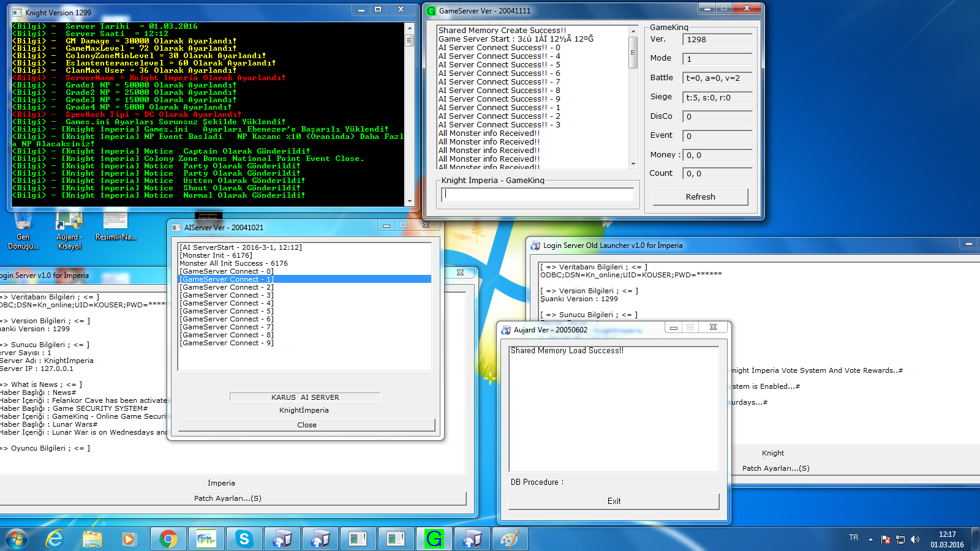The width and height of the screenshot is (980, 551).
Task: Open Paint from the taskbar
Action: coord(510,539)
